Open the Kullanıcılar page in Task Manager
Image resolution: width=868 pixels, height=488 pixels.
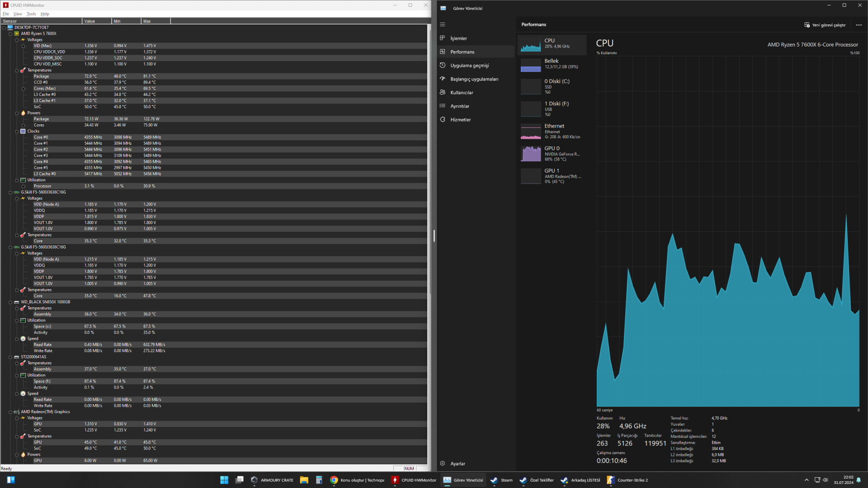[x=462, y=93]
